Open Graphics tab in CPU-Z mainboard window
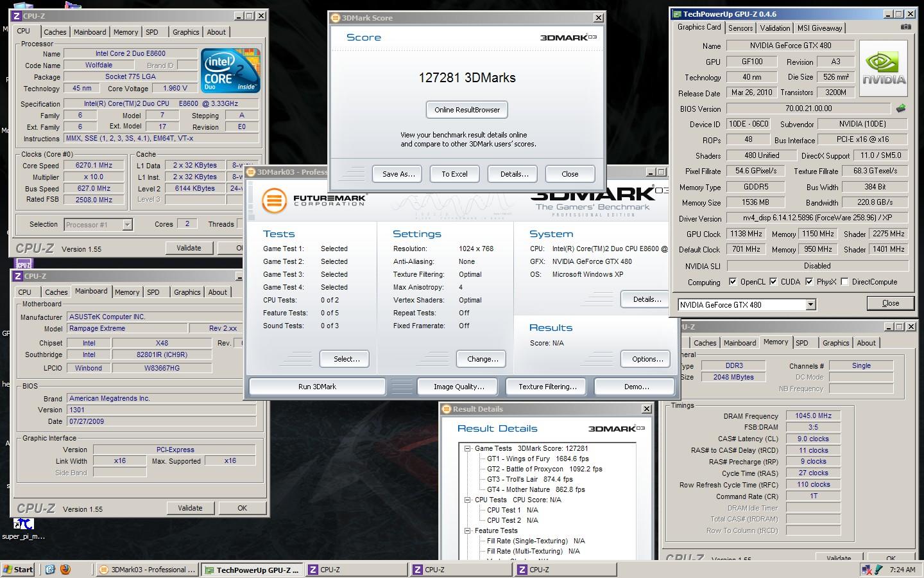Image resolution: width=924 pixels, height=578 pixels. point(187,292)
